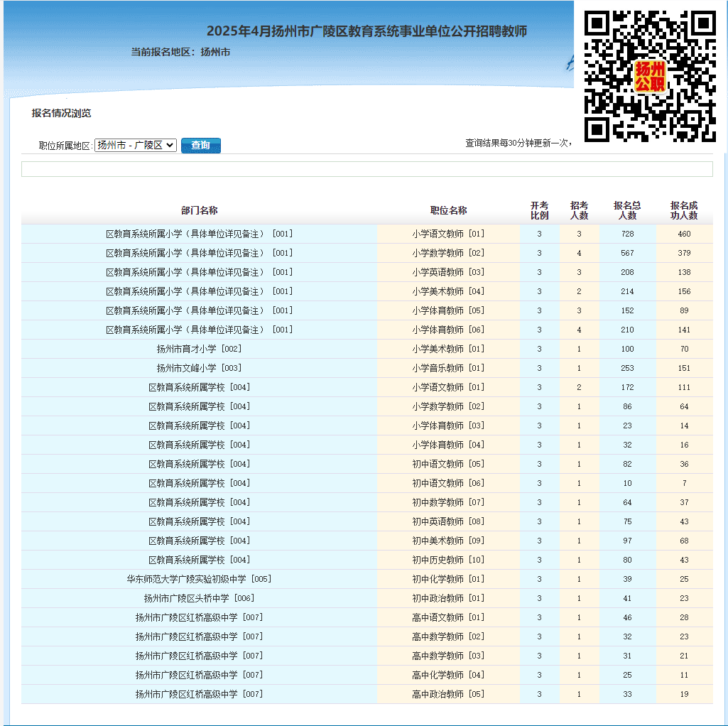Click successful count 89 for 小学体育教师 [05]
The width and height of the screenshot is (728, 726).
[x=684, y=310]
